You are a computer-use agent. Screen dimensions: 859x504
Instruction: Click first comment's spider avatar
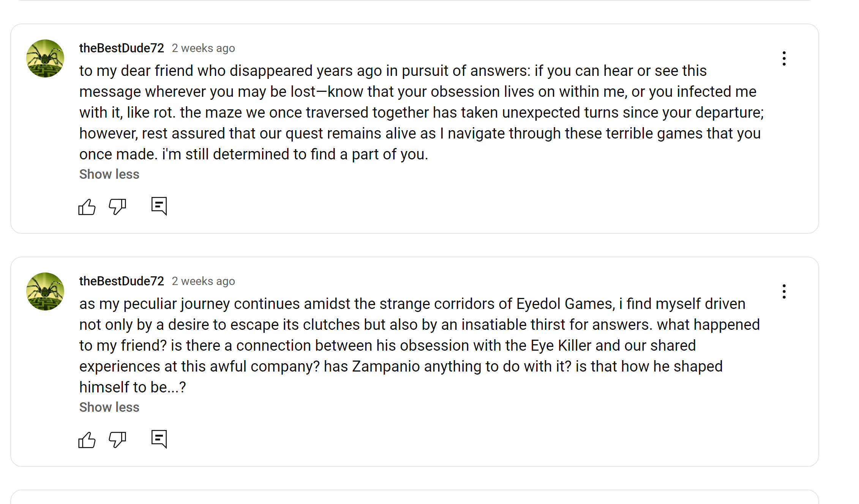45,58
